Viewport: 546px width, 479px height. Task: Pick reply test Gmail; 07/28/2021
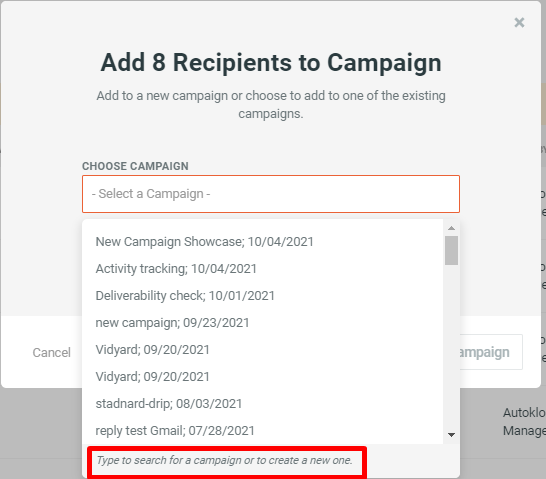click(x=263, y=431)
